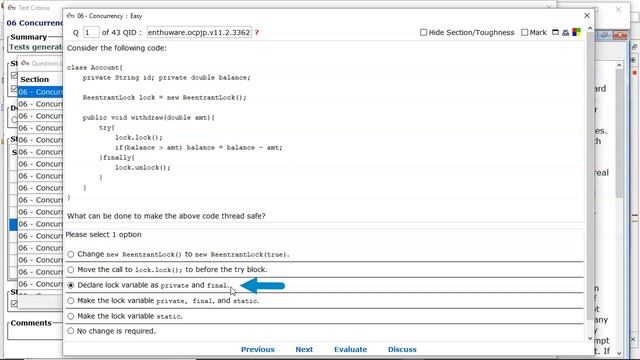The height and width of the screenshot is (360, 640).
Task: Select option moving lock.lock() before try block
Action: pyautogui.click(x=71, y=270)
